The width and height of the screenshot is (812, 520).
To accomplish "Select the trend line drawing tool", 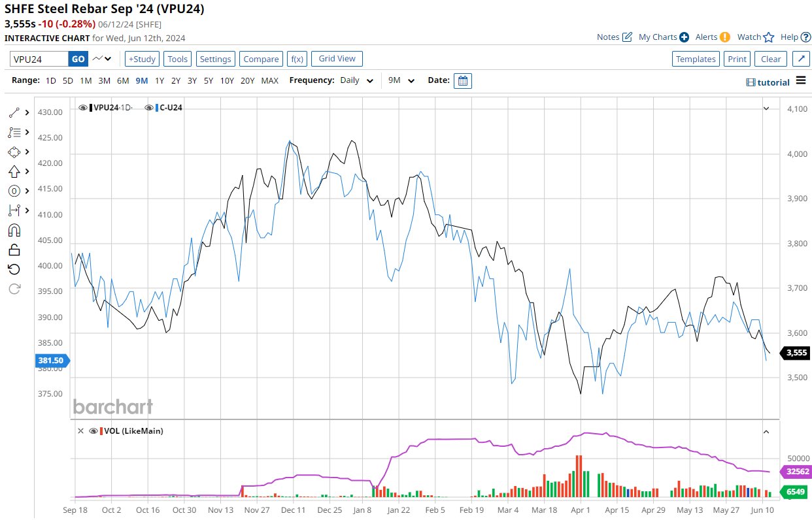I will tap(14, 112).
